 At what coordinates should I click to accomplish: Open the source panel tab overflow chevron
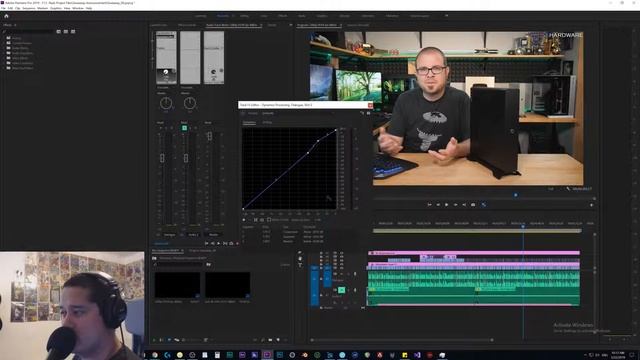coord(291,25)
